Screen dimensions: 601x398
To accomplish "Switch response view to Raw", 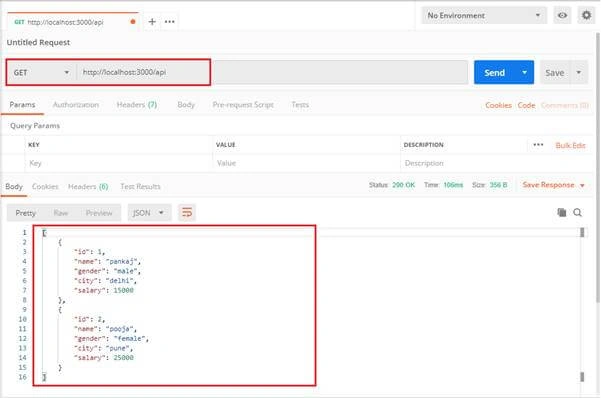I will [x=61, y=213].
